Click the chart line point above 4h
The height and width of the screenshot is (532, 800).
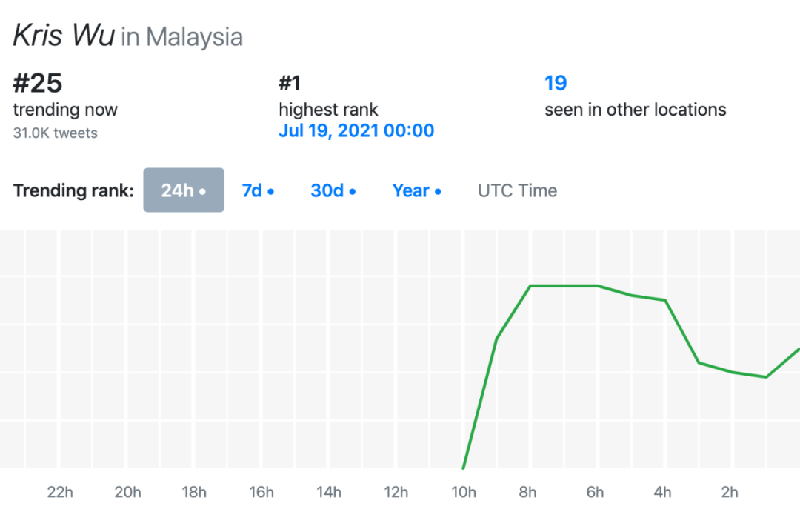(x=665, y=300)
